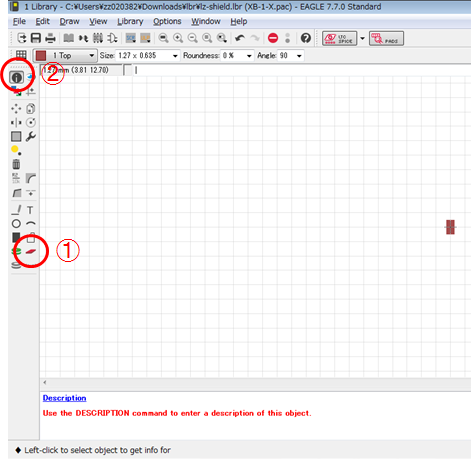Choose the Circle drawing tool
Image resolution: width=471 pixels, height=459 pixels.
[x=16, y=224]
